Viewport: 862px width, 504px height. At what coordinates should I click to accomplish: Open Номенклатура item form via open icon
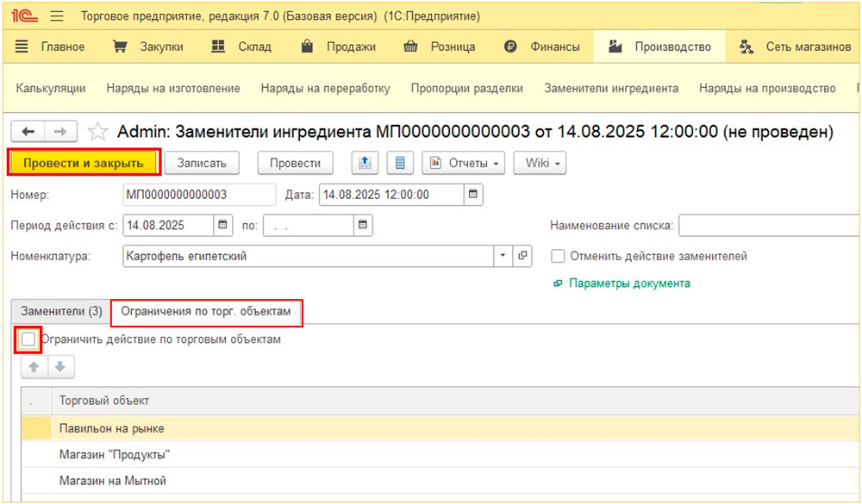point(522,256)
